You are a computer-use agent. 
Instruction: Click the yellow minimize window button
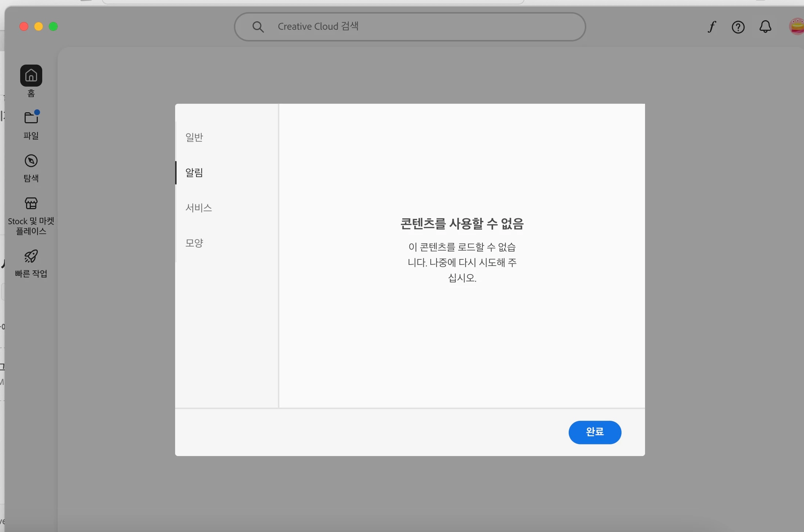point(39,26)
